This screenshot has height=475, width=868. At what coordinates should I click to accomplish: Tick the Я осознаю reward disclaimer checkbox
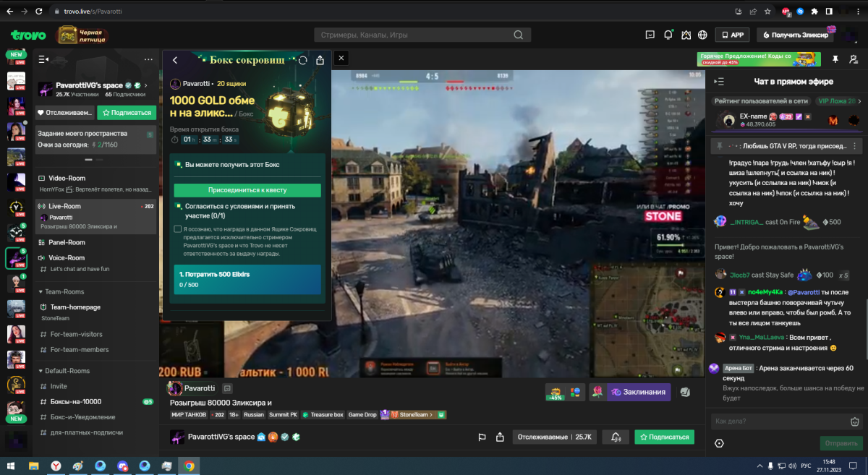tap(178, 229)
